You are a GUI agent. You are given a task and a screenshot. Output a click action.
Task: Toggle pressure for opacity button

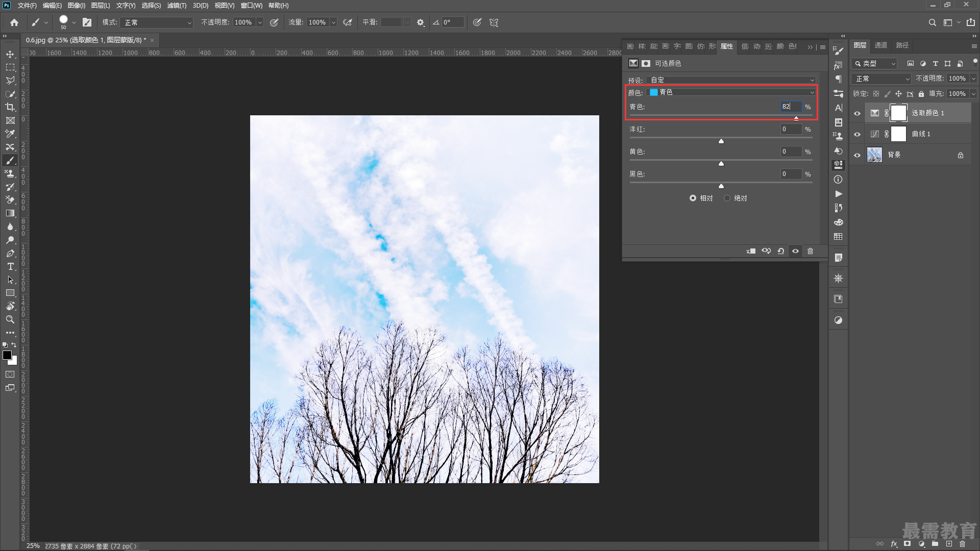click(x=274, y=22)
